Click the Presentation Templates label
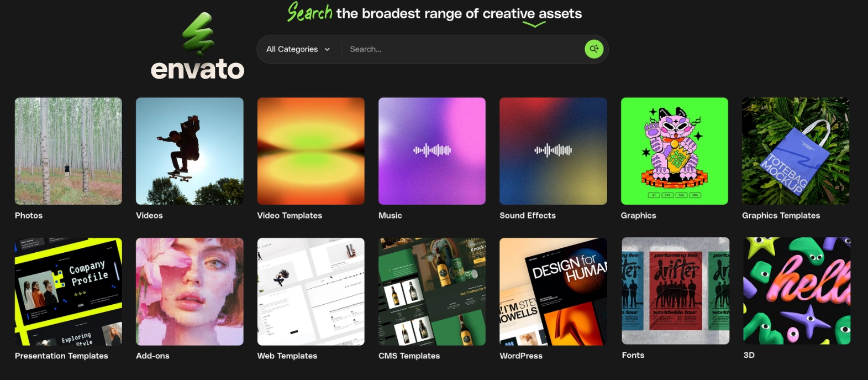Screen dimensions: 868x380 61,356
